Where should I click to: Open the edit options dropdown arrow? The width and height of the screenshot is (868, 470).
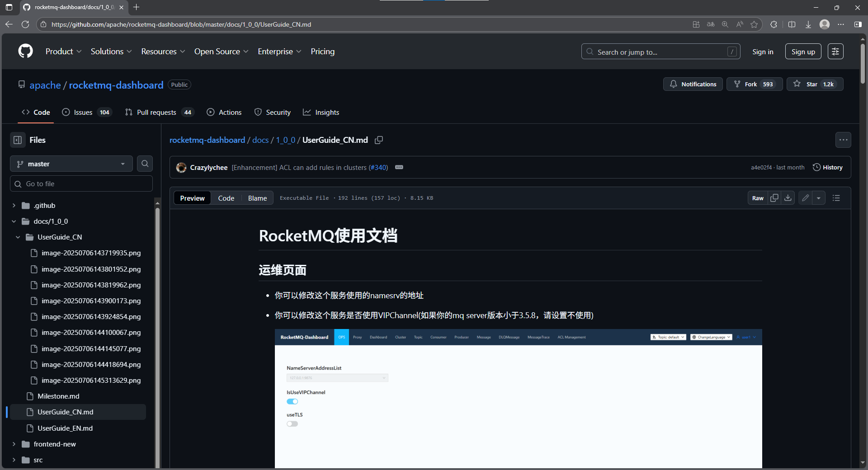pyautogui.click(x=819, y=198)
